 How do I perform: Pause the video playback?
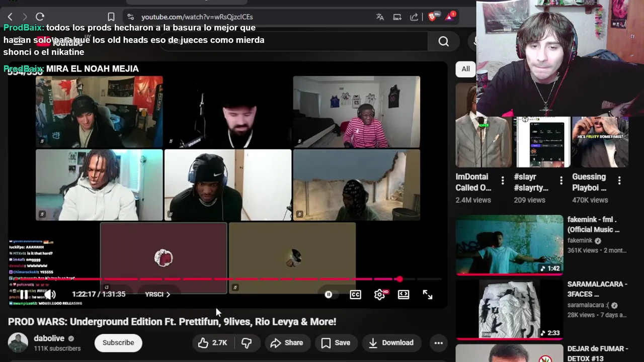[24, 295]
